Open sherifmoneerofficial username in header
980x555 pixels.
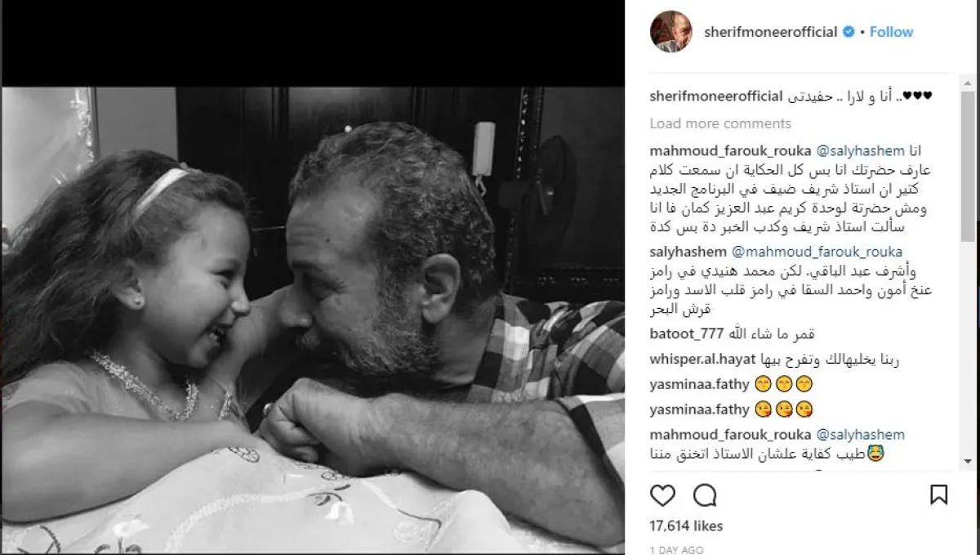771,32
